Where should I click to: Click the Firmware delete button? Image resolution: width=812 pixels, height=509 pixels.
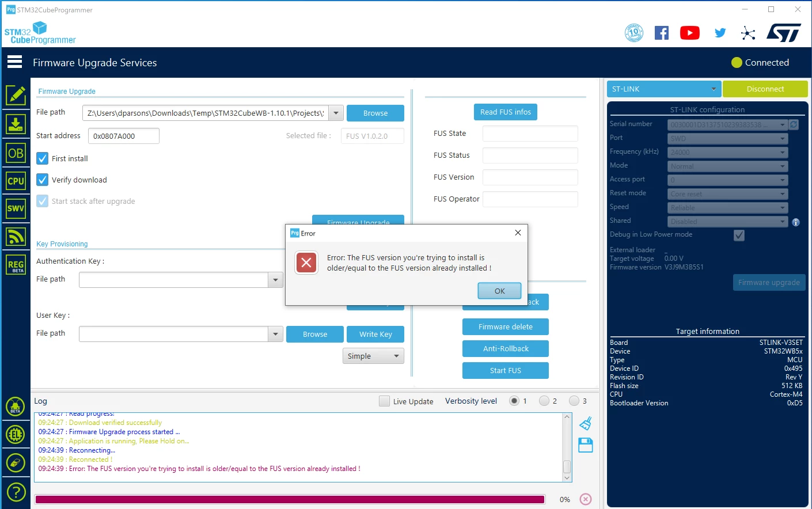coord(506,326)
